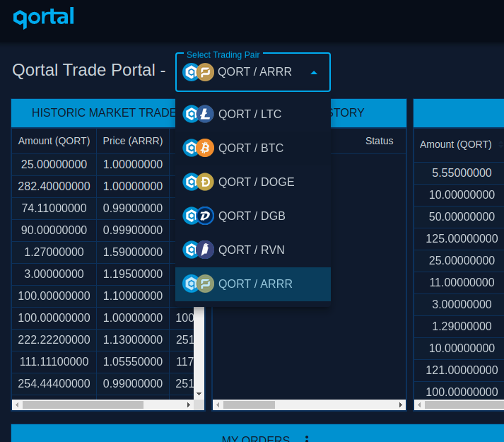Click the DigiByte icon in the list

[x=205, y=216]
